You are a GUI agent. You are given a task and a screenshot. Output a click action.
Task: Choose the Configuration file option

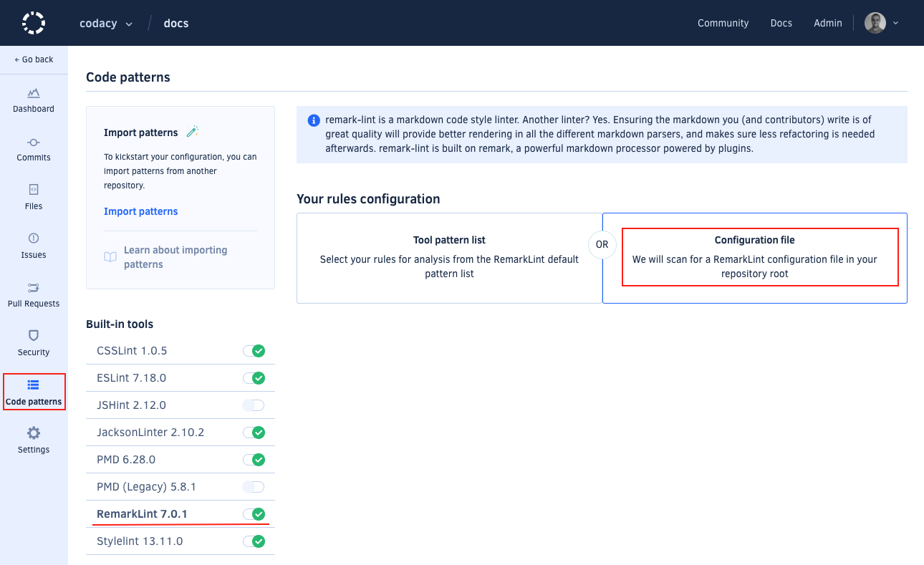tap(754, 258)
